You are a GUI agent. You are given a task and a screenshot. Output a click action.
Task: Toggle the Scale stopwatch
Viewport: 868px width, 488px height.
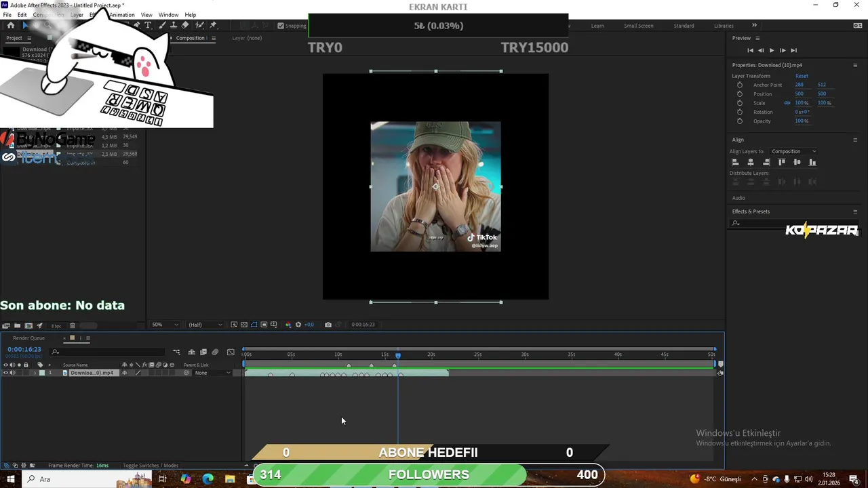(x=739, y=103)
